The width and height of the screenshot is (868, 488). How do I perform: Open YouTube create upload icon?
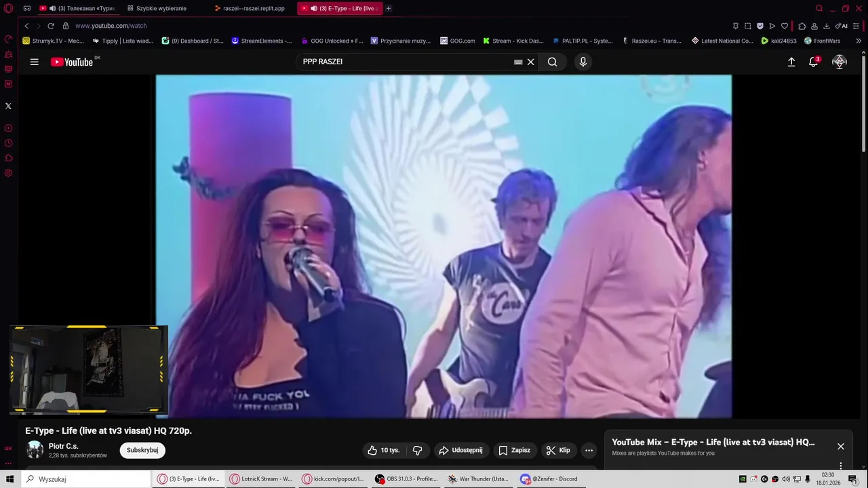click(791, 62)
